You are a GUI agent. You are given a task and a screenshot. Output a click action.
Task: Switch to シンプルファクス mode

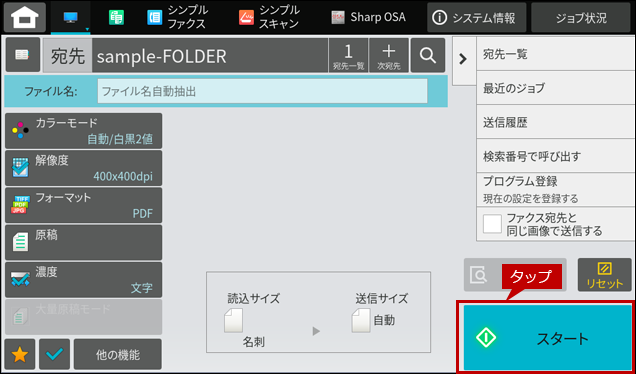[x=178, y=17]
